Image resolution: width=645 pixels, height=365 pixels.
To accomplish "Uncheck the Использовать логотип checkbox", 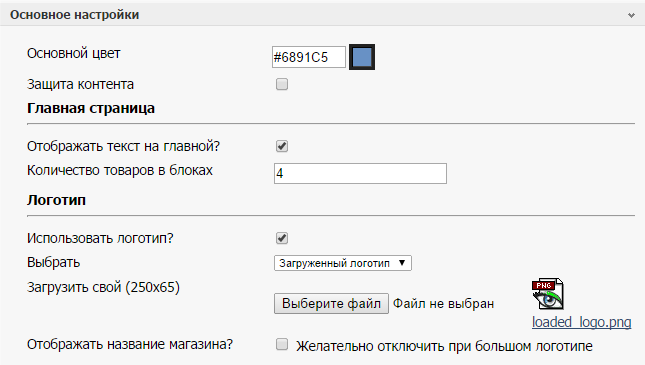I will click(x=282, y=238).
